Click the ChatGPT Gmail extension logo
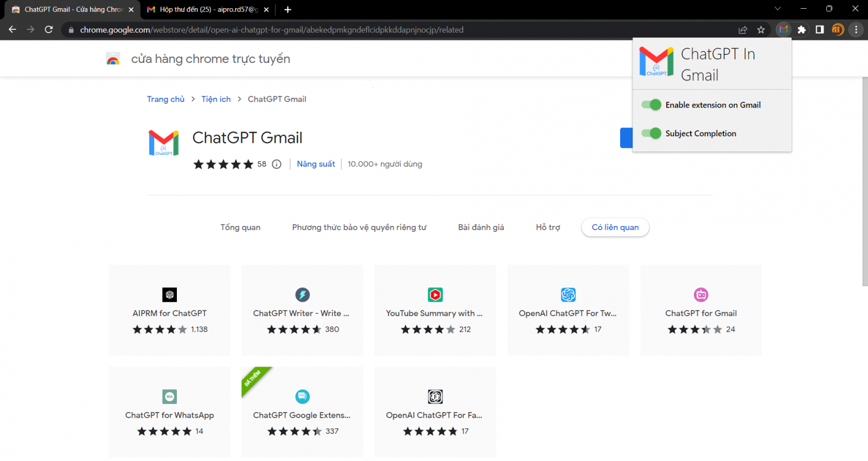This screenshot has width=868, height=461. (164, 143)
